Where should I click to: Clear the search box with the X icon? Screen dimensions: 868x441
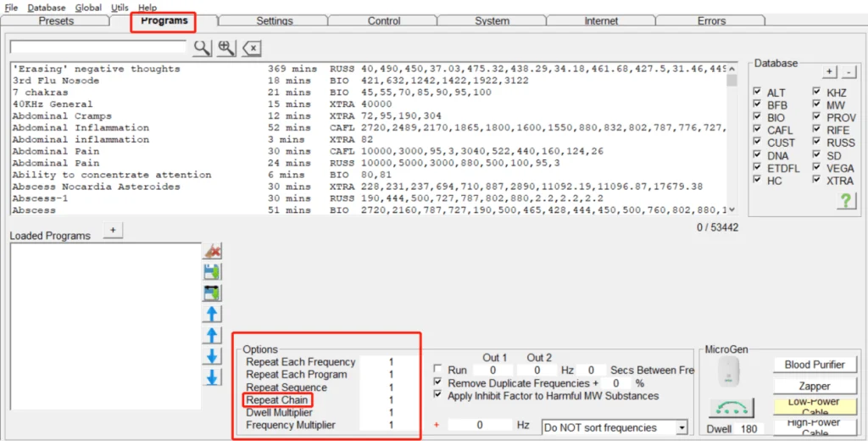(252, 47)
